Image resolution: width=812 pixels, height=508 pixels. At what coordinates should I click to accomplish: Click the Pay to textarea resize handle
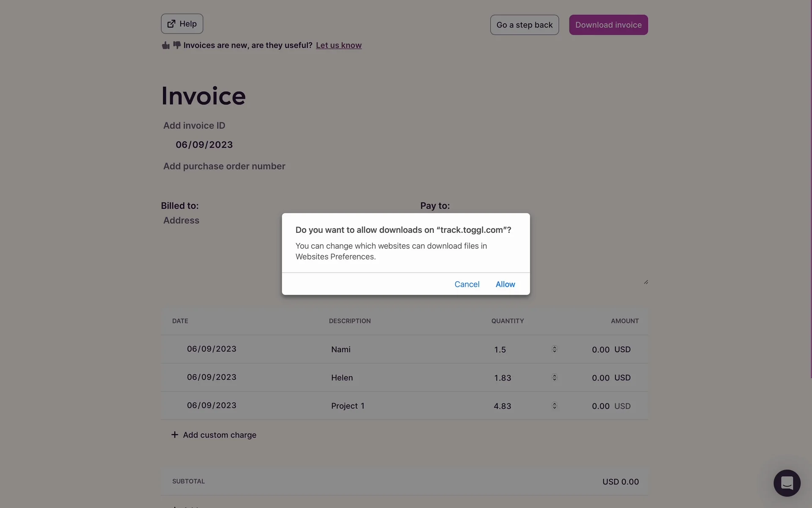click(x=646, y=282)
